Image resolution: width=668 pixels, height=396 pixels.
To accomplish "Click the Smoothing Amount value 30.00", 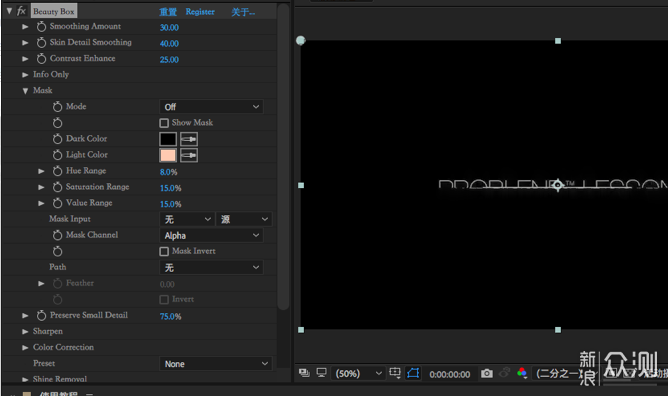I will [169, 28].
